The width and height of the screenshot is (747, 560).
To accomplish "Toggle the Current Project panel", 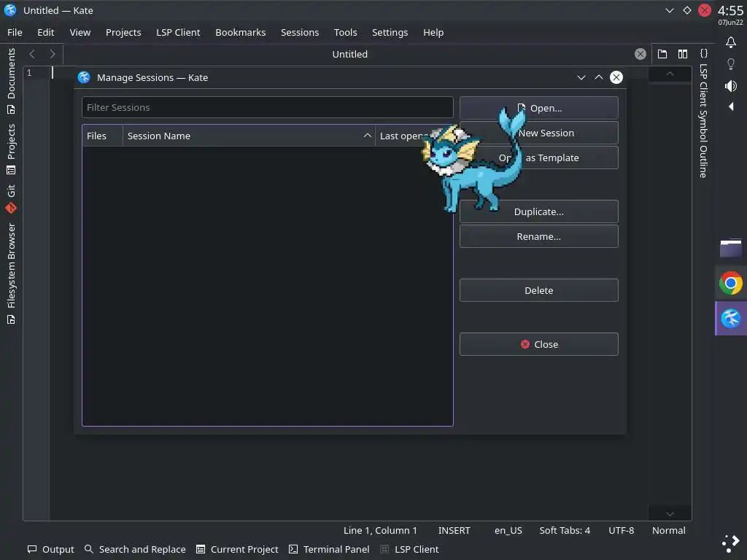I will 237,550.
